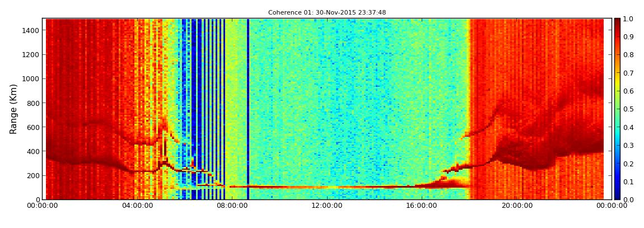Click the isolated dark blue vertical stripe after 08:00:00

[x=248, y=109]
